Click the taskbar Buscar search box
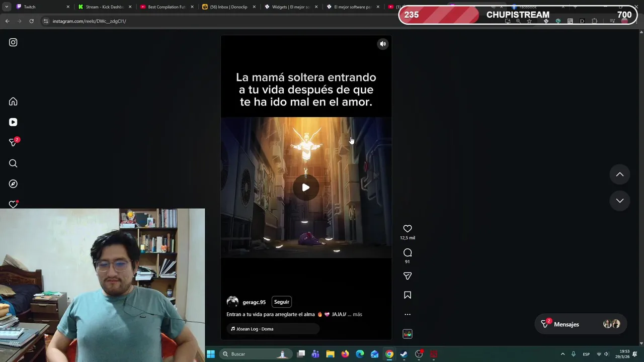The width and height of the screenshot is (644, 362). (256, 354)
